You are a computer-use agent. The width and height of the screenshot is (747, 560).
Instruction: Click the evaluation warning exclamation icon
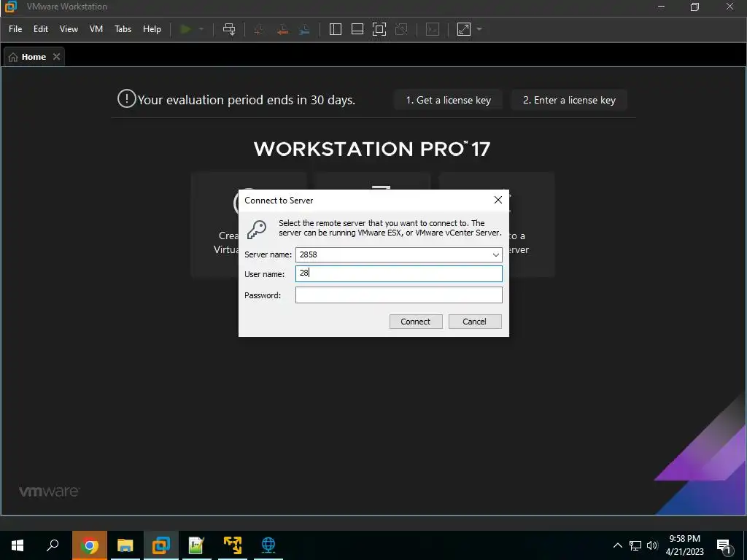(x=127, y=99)
